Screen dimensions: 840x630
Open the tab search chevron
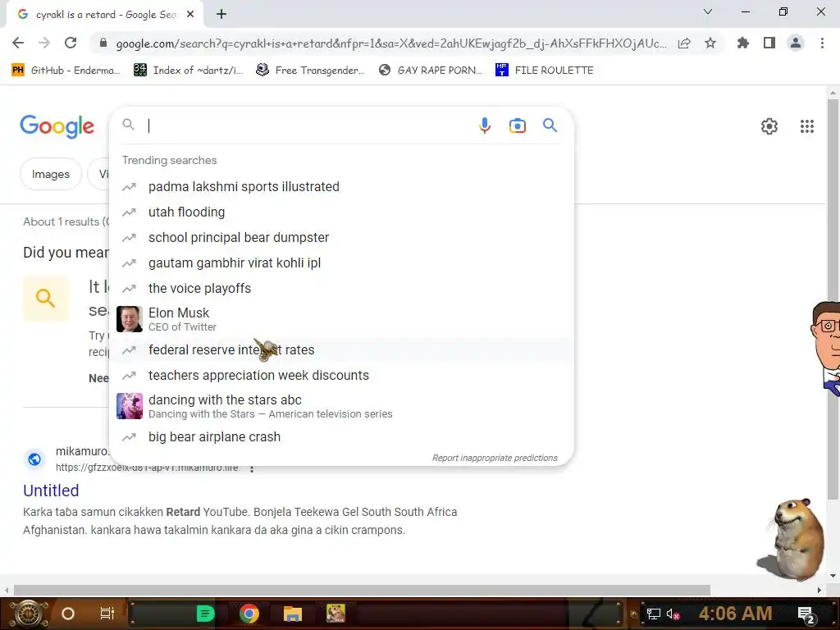coord(708,11)
